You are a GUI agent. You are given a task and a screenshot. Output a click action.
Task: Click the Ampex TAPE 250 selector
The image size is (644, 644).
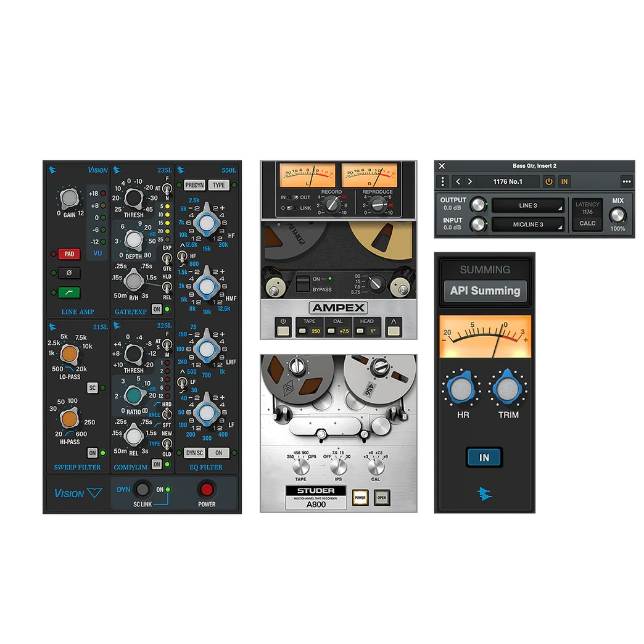[x=310, y=327]
